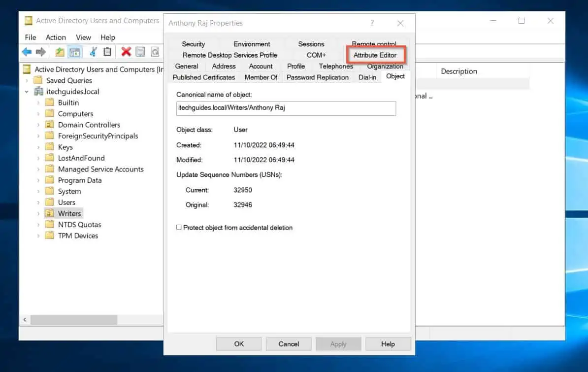
Task: Click the tree pane horizontal scrollbar thumb
Action: coord(74,320)
